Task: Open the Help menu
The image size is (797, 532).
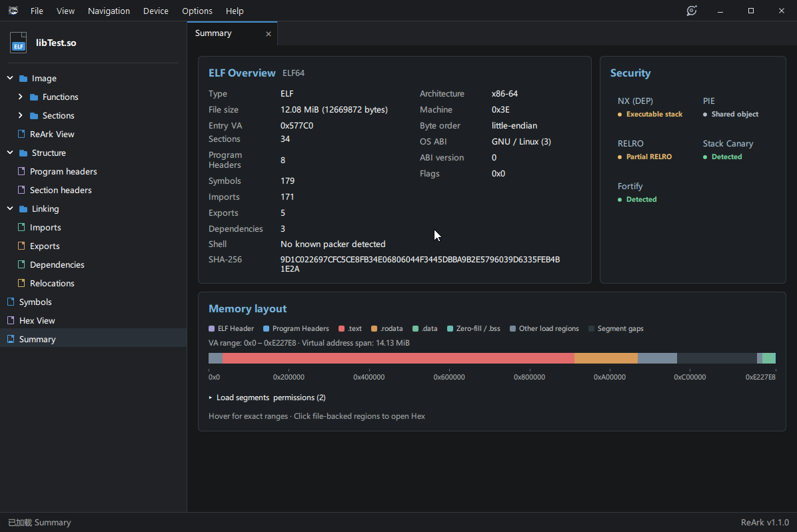Action: [235, 11]
